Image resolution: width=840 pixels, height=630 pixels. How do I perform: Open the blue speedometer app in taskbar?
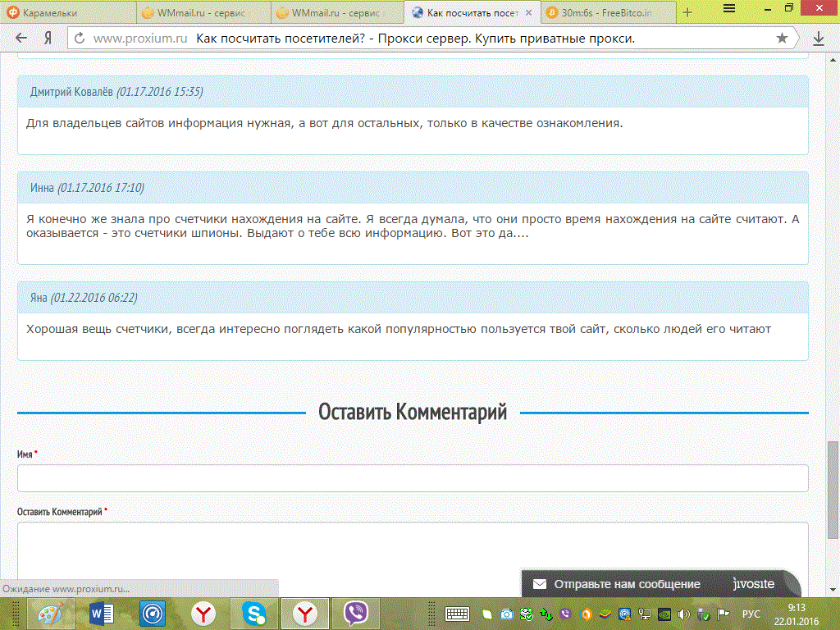point(152,614)
